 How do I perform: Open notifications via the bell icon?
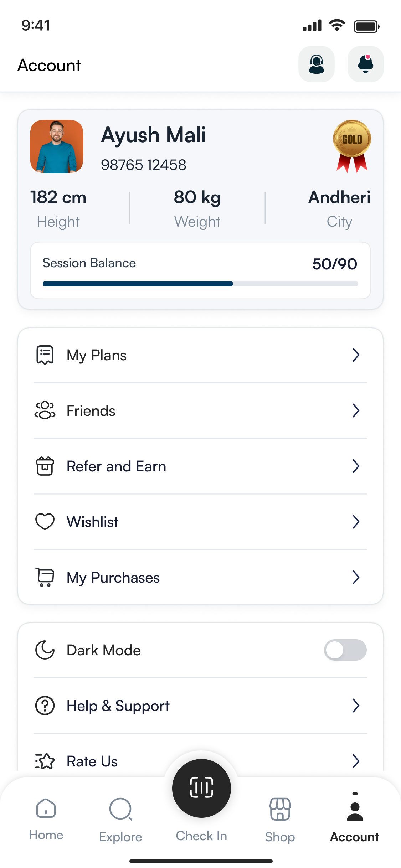pos(365,64)
